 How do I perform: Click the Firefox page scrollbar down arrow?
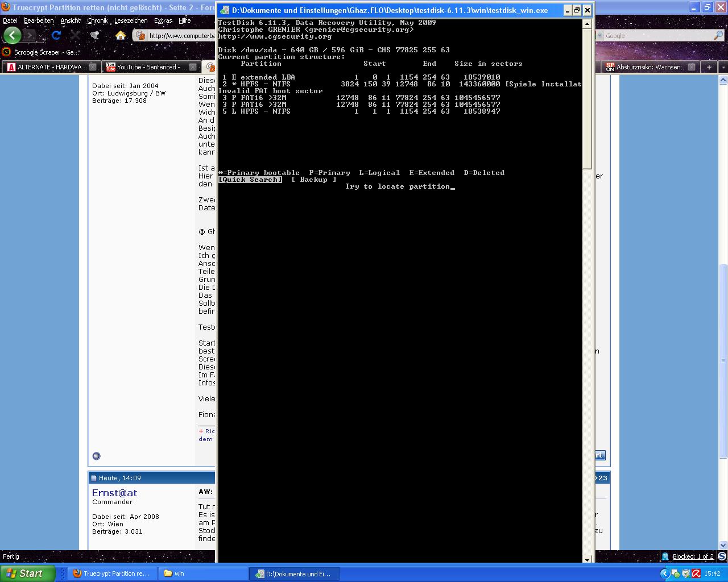pos(723,545)
